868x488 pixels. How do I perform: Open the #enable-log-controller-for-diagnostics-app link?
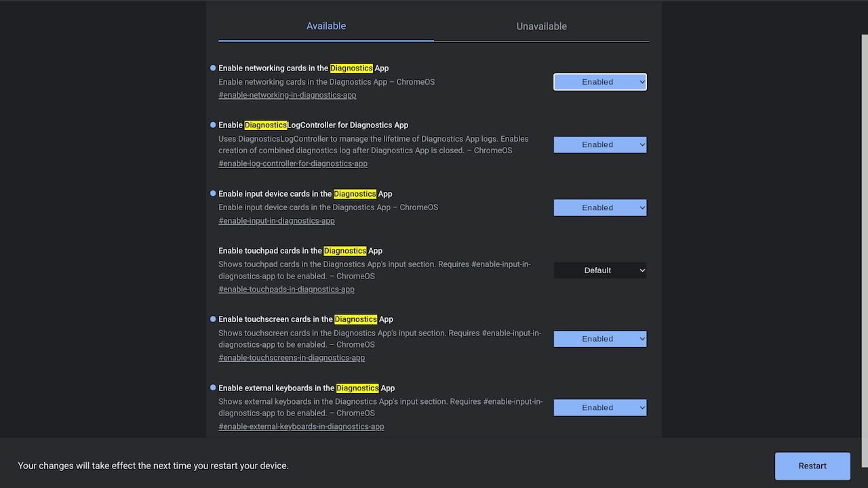pyautogui.click(x=293, y=163)
